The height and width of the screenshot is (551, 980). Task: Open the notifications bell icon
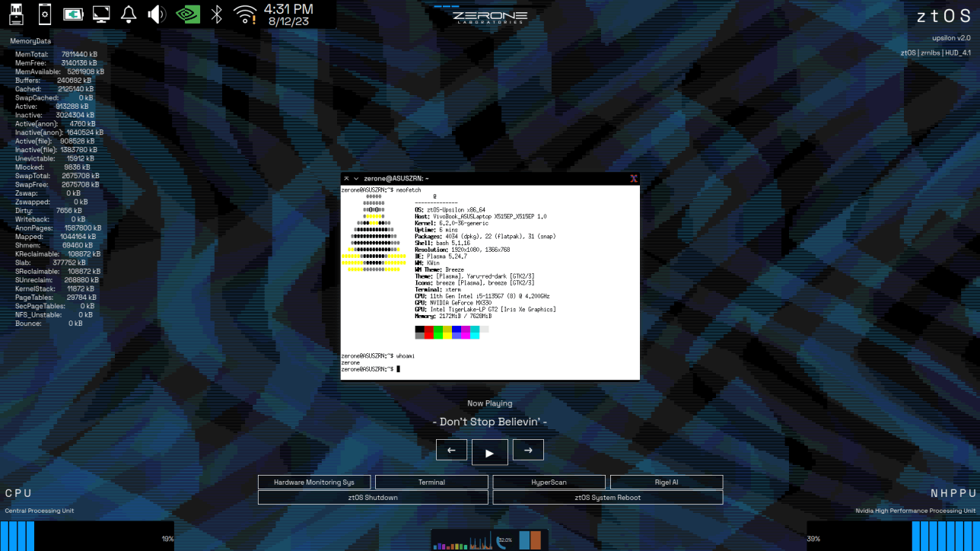click(129, 14)
